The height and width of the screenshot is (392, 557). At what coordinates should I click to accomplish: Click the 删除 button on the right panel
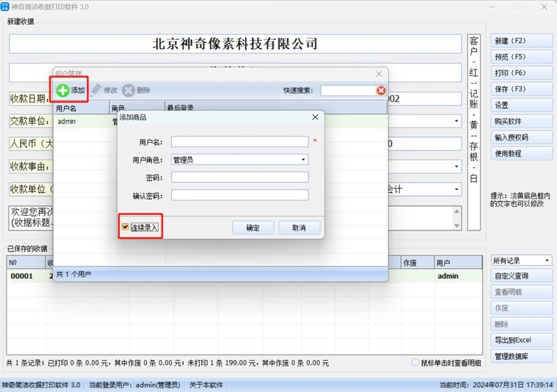521,324
